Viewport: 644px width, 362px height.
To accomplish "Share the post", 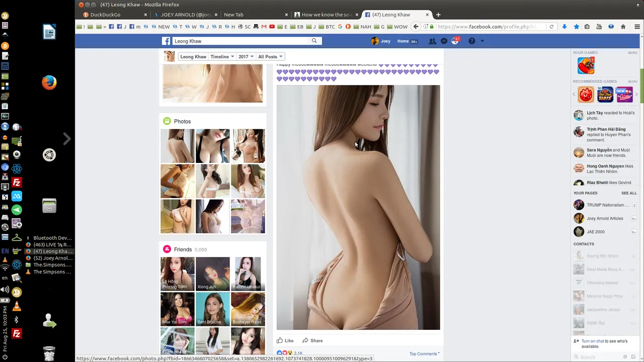I will pos(312,340).
